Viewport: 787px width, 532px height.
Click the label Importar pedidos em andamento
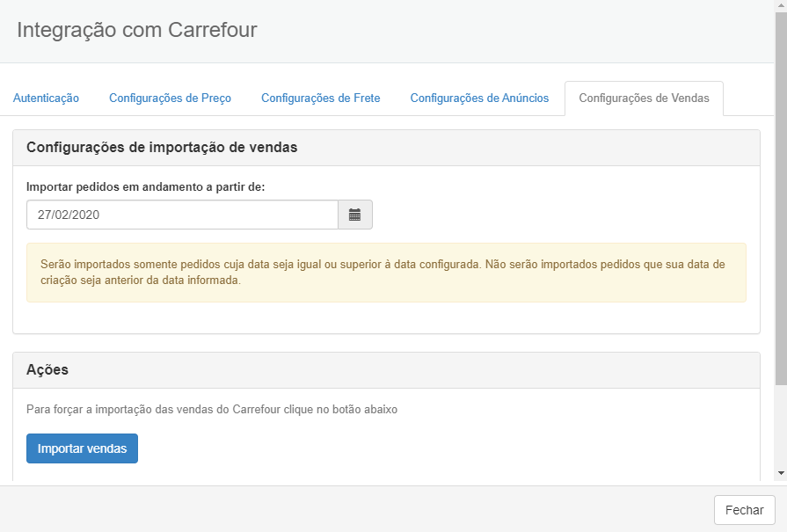point(146,187)
